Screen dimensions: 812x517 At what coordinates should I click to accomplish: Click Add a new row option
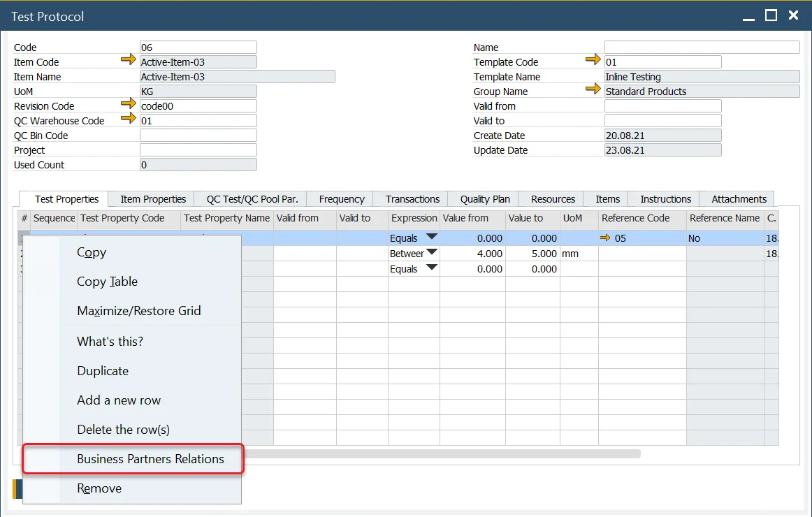pos(119,400)
